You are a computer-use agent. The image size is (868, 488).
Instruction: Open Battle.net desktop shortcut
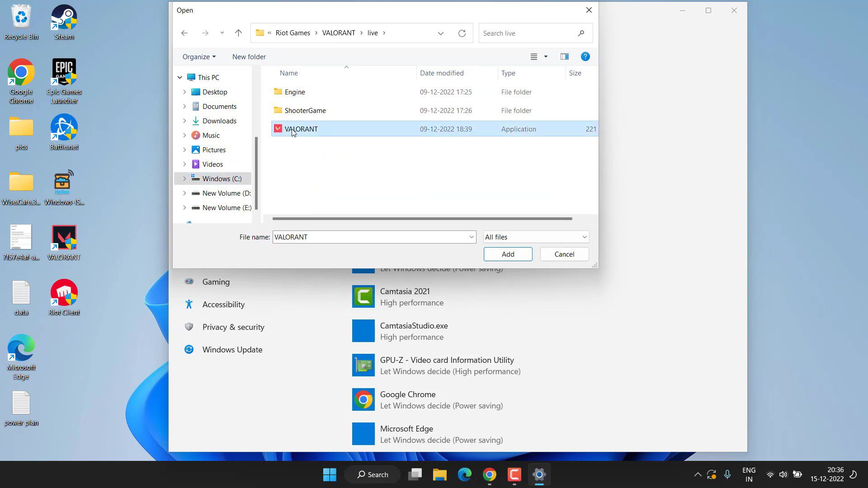(x=64, y=132)
